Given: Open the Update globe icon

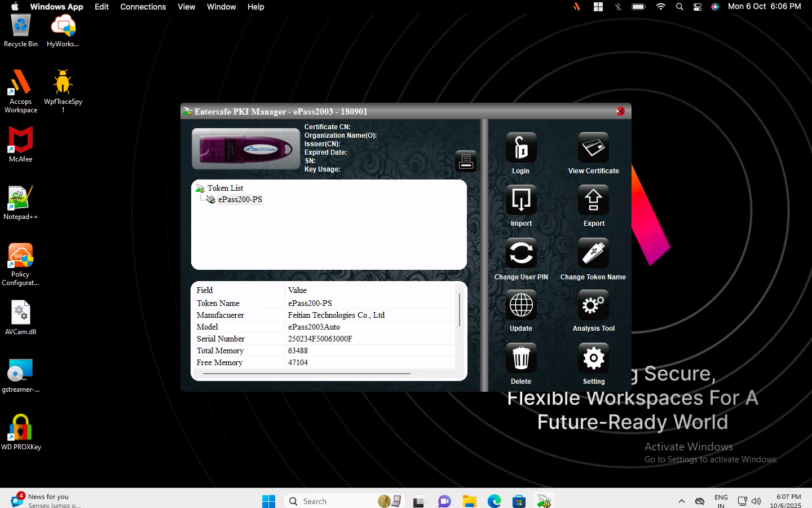Looking at the screenshot, I should pyautogui.click(x=520, y=305).
